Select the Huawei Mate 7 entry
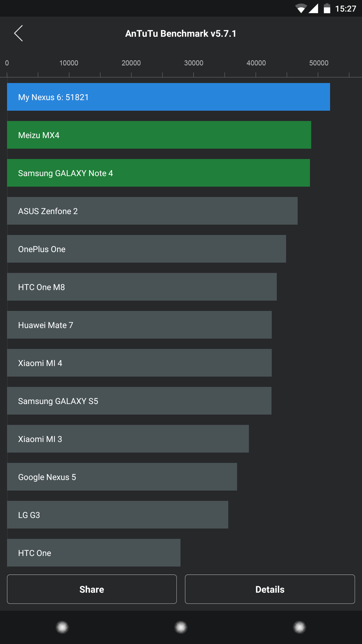 [139, 325]
